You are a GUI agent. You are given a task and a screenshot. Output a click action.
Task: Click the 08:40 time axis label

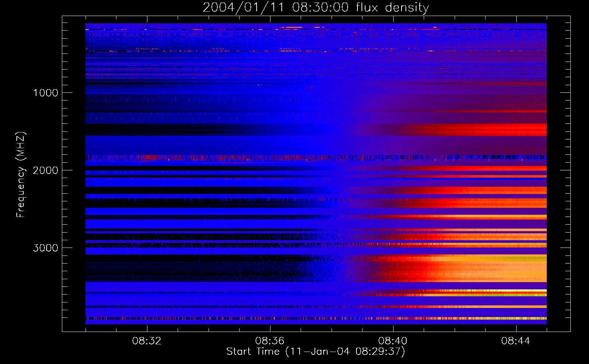[x=393, y=341]
